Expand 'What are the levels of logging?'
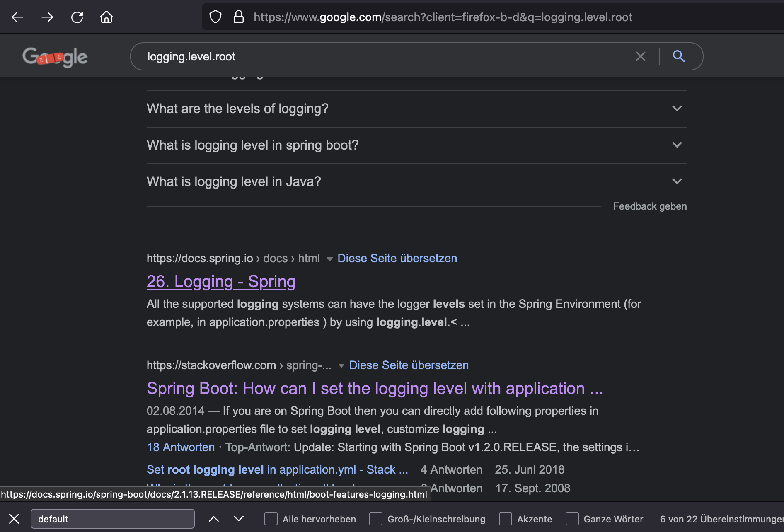Image resolution: width=784 pixels, height=532 pixels. (x=416, y=109)
